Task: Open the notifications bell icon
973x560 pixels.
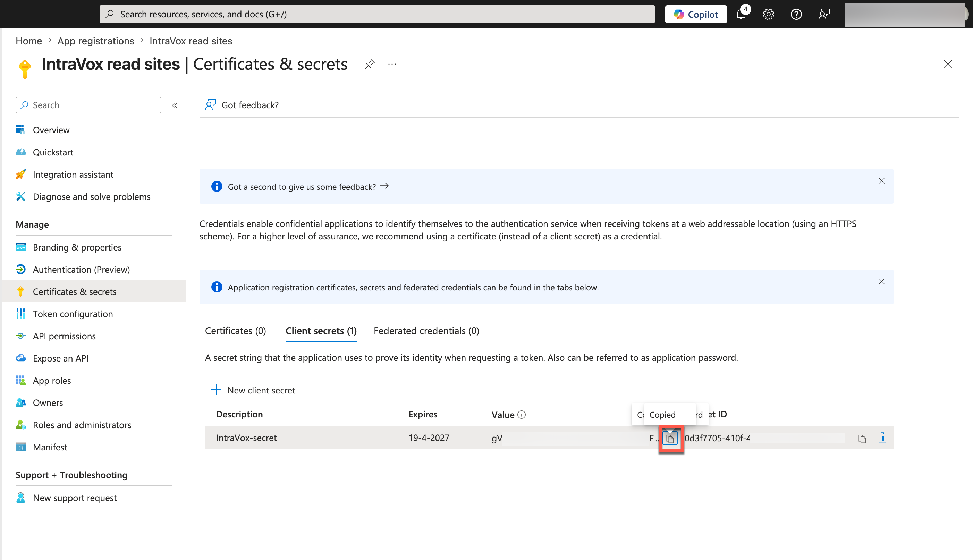Action: pos(741,14)
